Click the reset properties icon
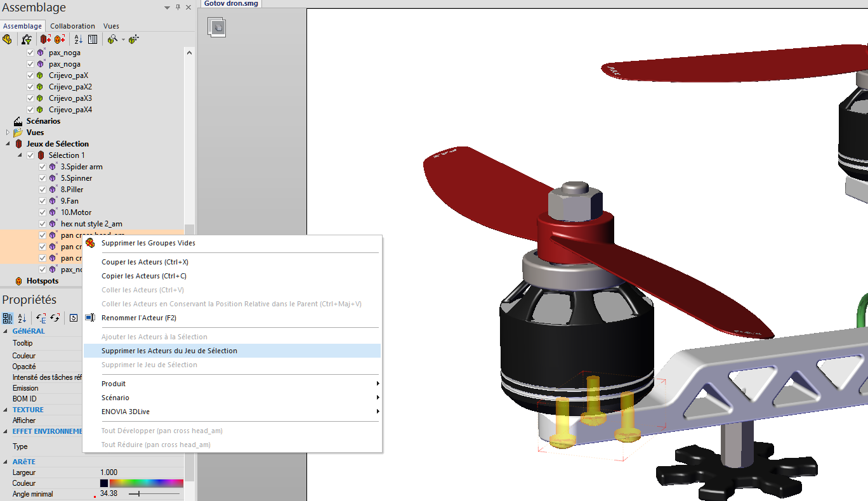 pyautogui.click(x=74, y=318)
